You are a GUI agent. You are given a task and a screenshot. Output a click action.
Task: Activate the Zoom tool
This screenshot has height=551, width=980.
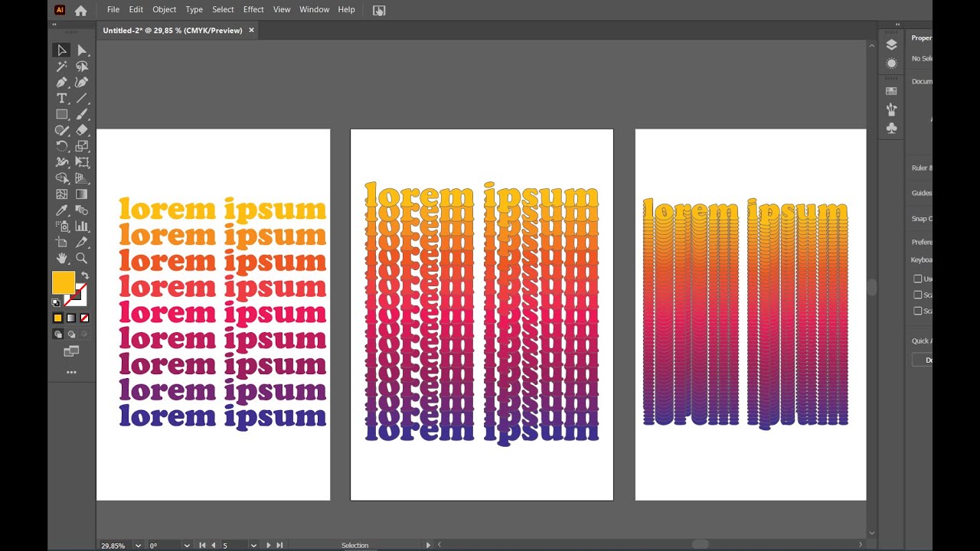pyautogui.click(x=82, y=258)
